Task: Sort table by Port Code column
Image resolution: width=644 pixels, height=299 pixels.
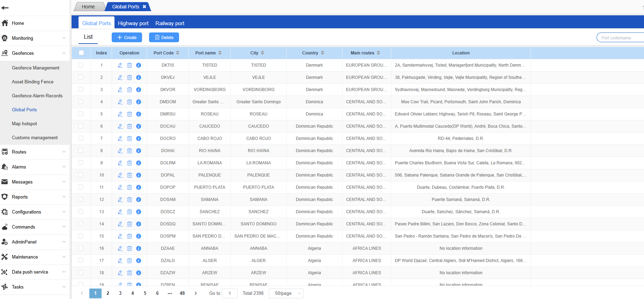Action: click(178, 53)
